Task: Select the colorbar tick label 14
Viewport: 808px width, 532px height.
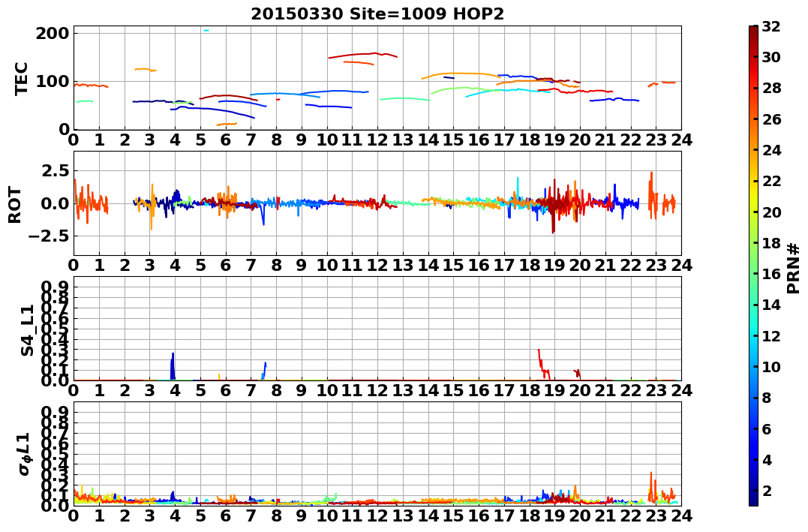Action: 771,305
